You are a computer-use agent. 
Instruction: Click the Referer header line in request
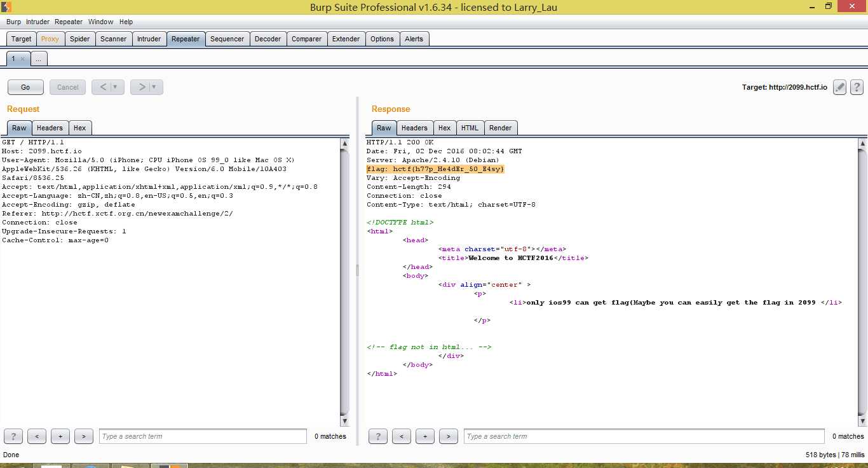(118, 214)
